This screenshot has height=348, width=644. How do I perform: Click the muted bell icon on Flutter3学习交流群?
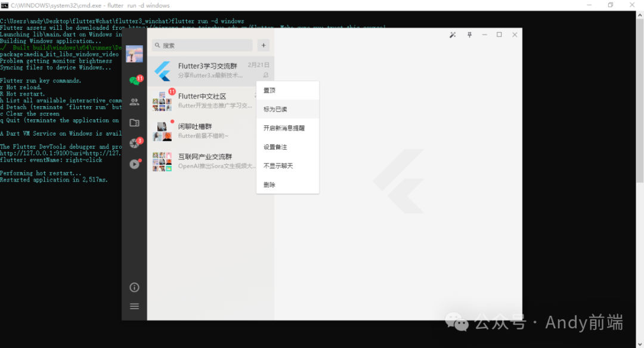266,75
